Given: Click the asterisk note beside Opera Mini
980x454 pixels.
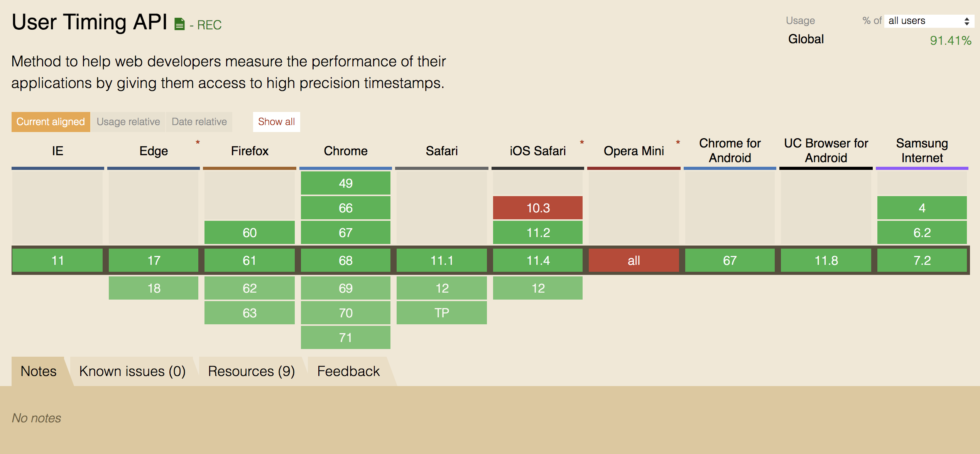Looking at the screenshot, I should 678,142.
